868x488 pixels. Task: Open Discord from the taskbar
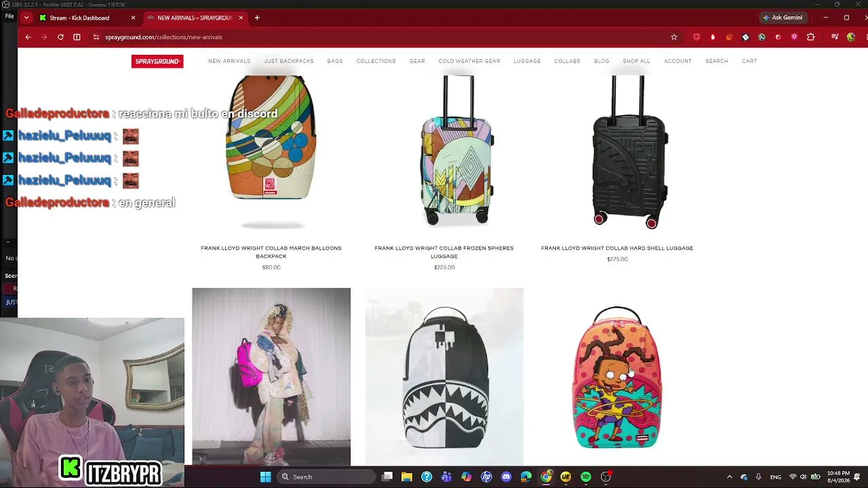coord(506,477)
